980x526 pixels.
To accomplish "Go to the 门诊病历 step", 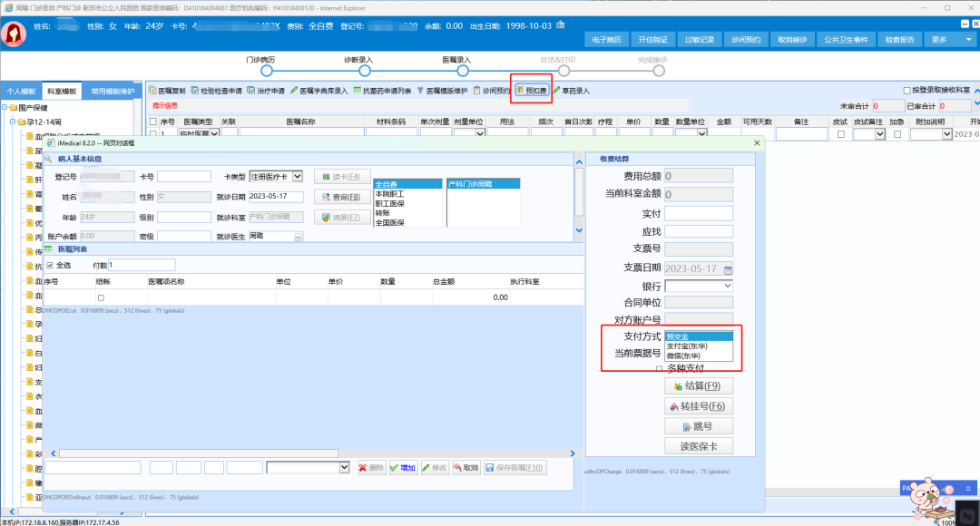I will (x=267, y=71).
